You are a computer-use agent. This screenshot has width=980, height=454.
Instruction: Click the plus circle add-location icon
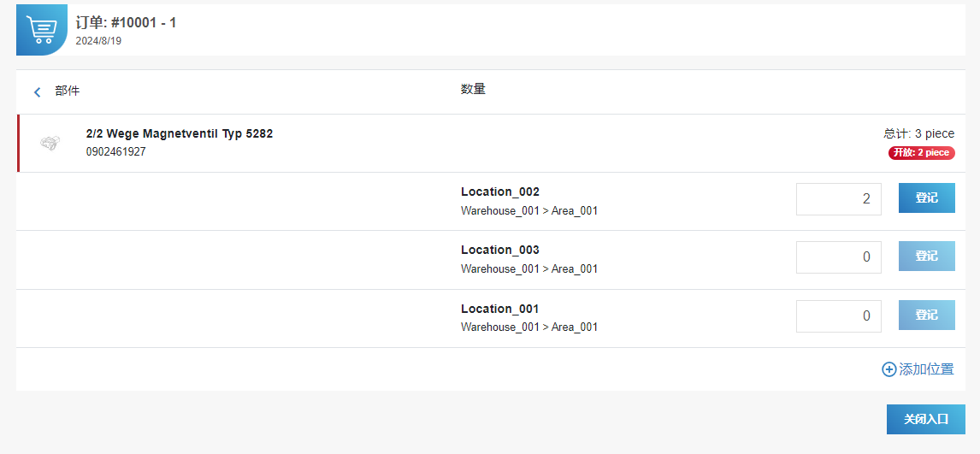[889, 369]
